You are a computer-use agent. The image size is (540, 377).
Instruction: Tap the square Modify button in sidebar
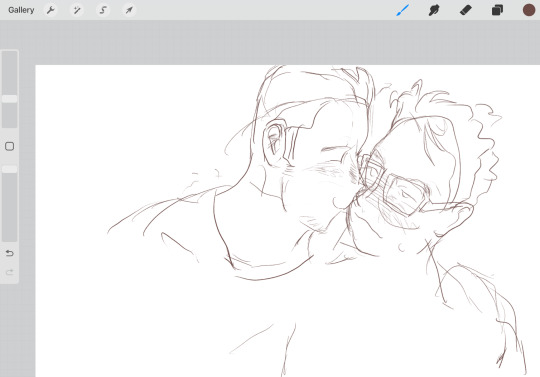[x=10, y=146]
